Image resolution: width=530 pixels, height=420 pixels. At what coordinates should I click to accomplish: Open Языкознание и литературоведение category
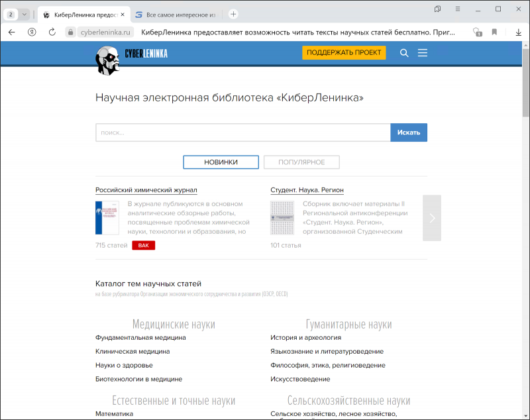point(327,351)
